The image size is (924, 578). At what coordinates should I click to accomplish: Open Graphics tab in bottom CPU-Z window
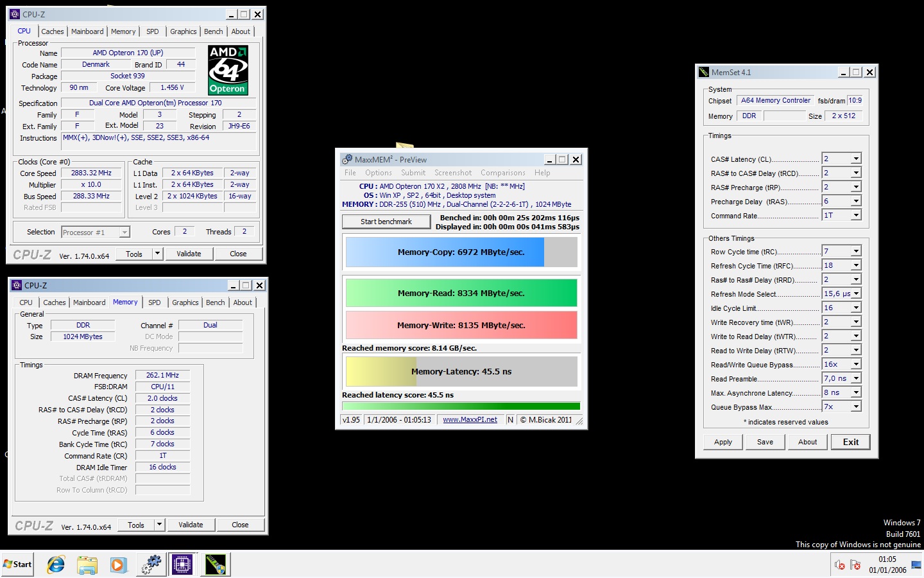coord(185,302)
